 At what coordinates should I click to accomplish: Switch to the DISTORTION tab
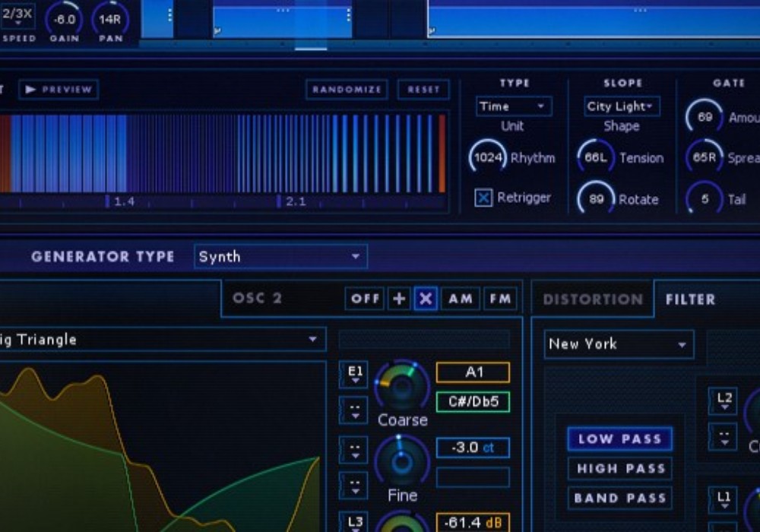[x=593, y=299]
